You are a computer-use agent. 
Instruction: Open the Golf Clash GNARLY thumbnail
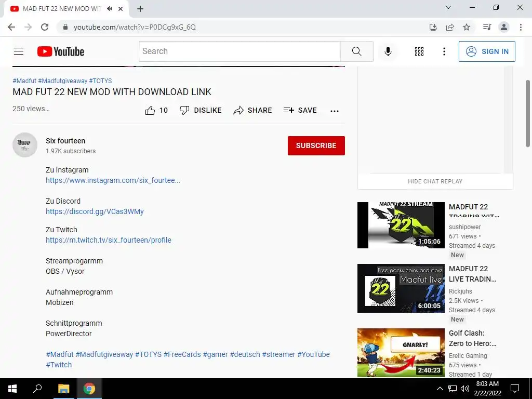401,353
